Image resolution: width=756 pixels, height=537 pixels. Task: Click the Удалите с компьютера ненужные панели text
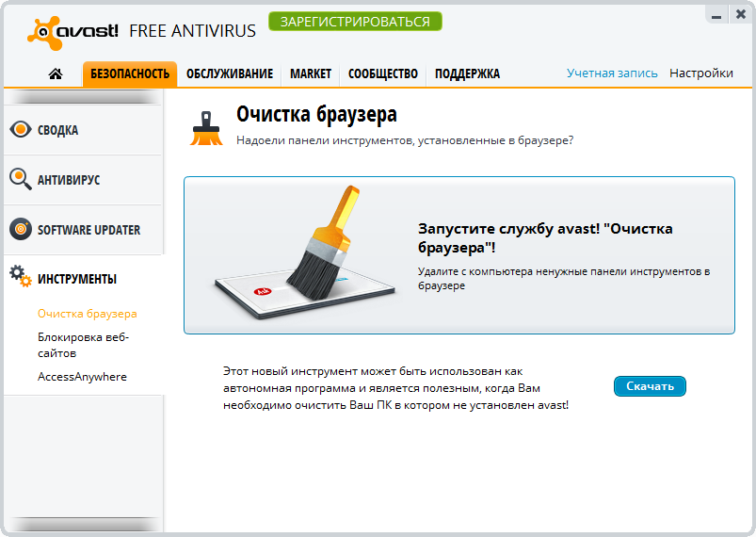click(564, 278)
